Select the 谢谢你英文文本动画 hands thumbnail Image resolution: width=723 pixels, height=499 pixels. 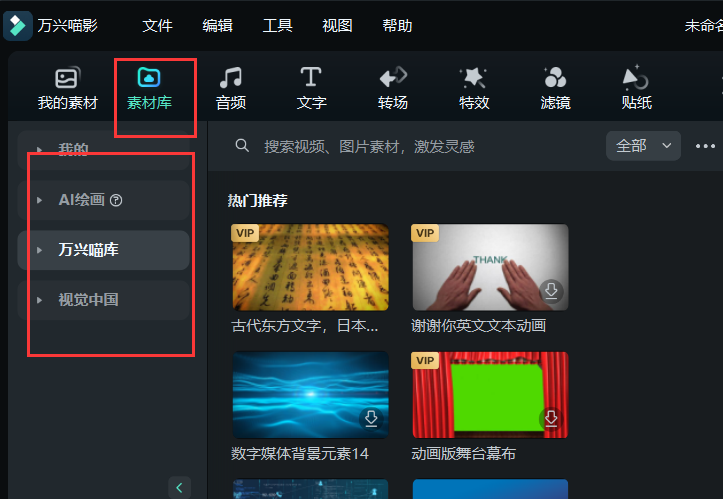tap(490, 267)
